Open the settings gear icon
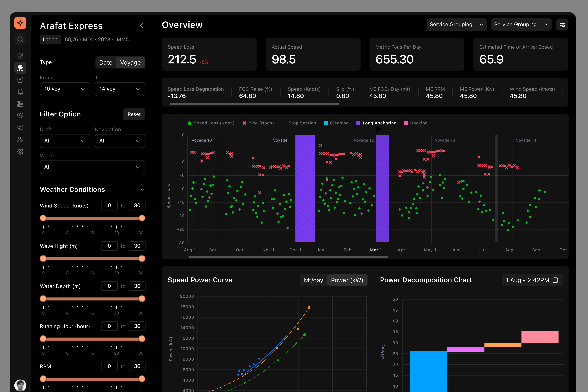This screenshot has height=392, width=588. coord(20,152)
